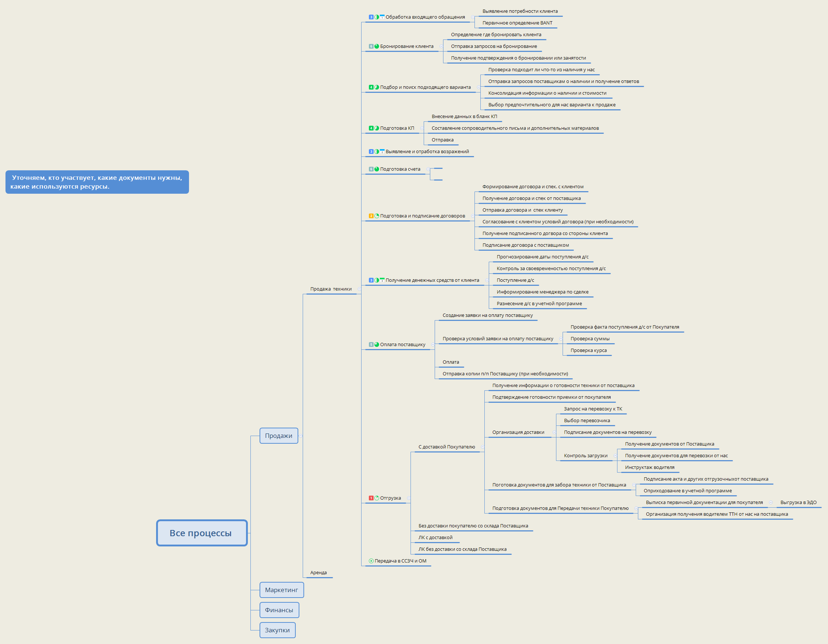Select the Финансы main topic
The width and height of the screenshot is (828, 644).
[x=279, y=610]
